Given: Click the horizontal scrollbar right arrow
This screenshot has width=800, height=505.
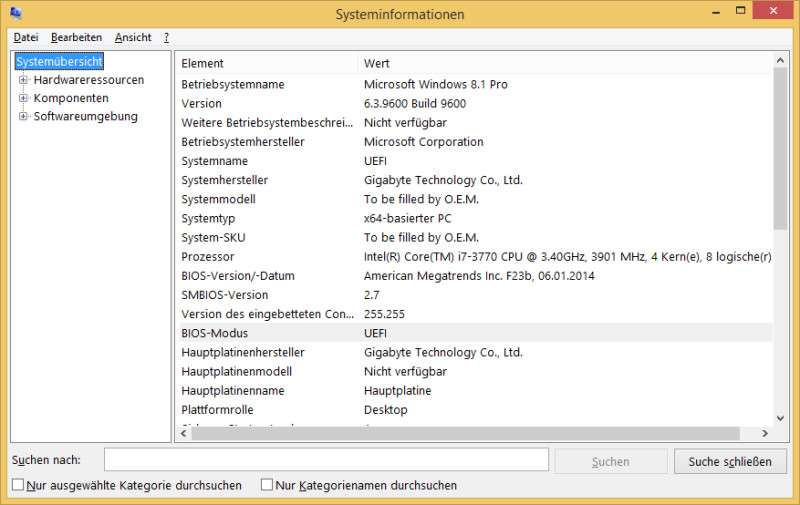Looking at the screenshot, I should [765, 434].
